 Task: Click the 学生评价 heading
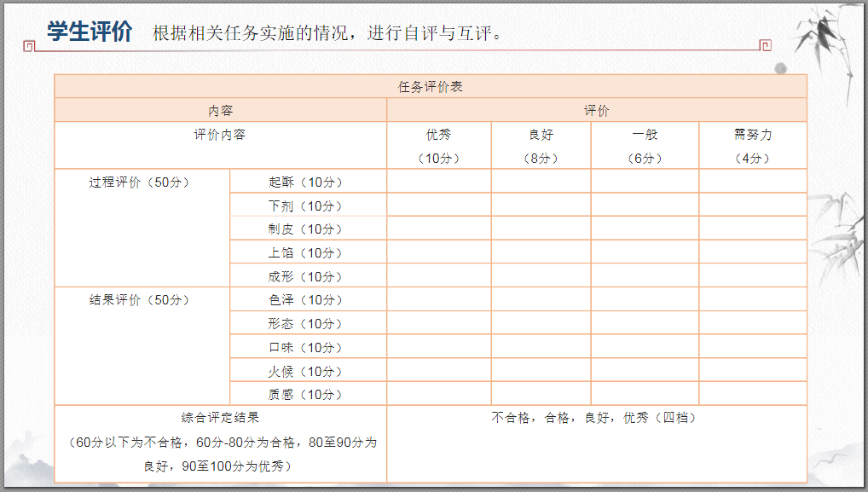coord(90,32)
